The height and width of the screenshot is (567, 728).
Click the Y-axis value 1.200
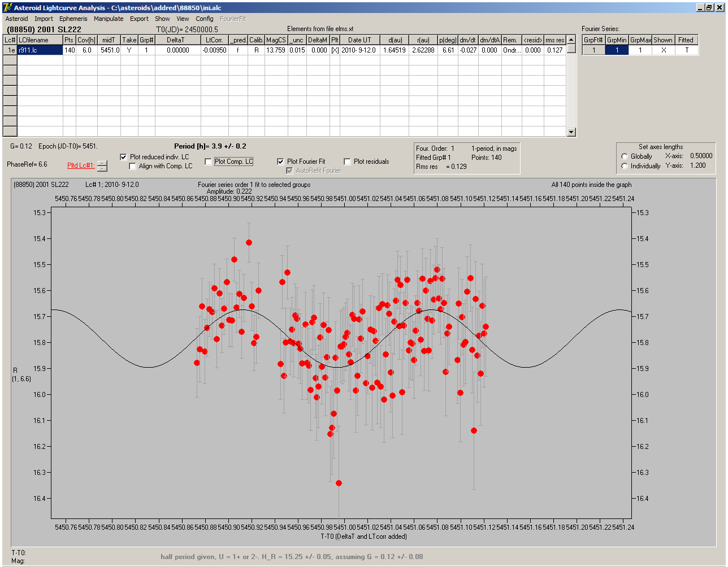click(698, 165)
